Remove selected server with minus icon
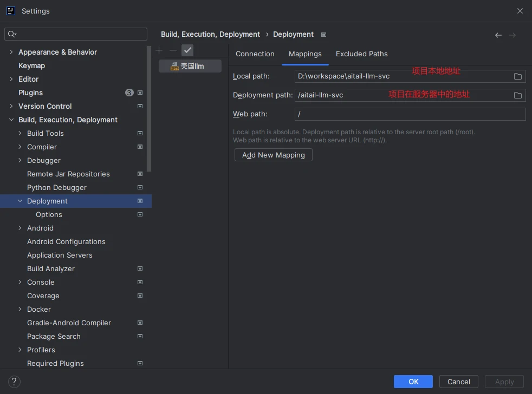This screenshot has width=532, height=394. [173, 50]
